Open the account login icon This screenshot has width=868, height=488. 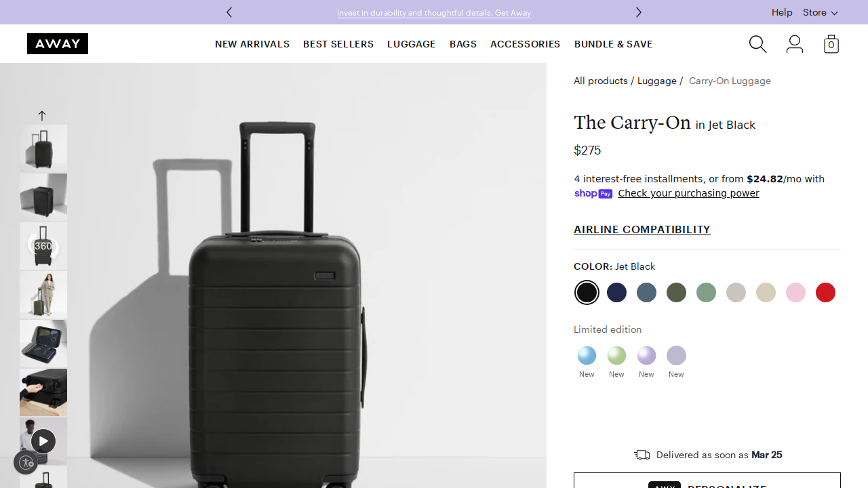794,43
